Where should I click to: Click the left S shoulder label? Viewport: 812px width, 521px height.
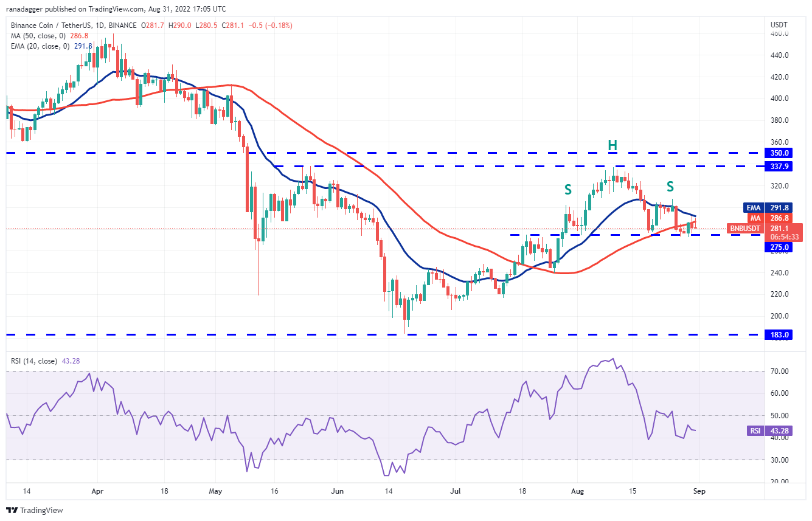567,190
